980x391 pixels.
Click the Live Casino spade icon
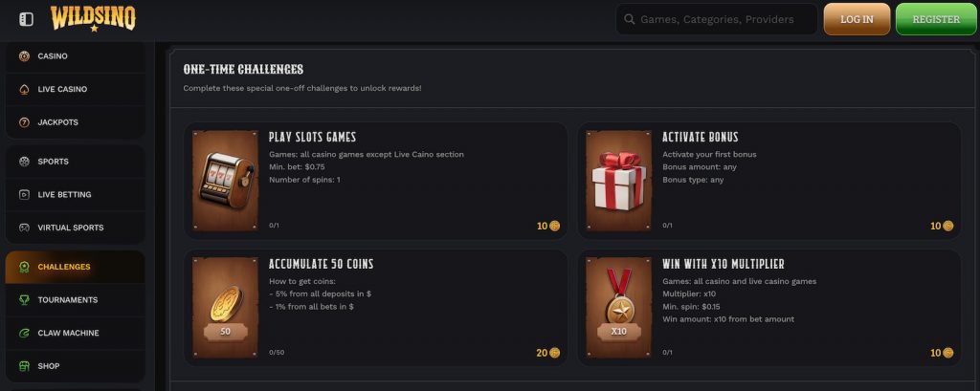click(x=24, y=90)
